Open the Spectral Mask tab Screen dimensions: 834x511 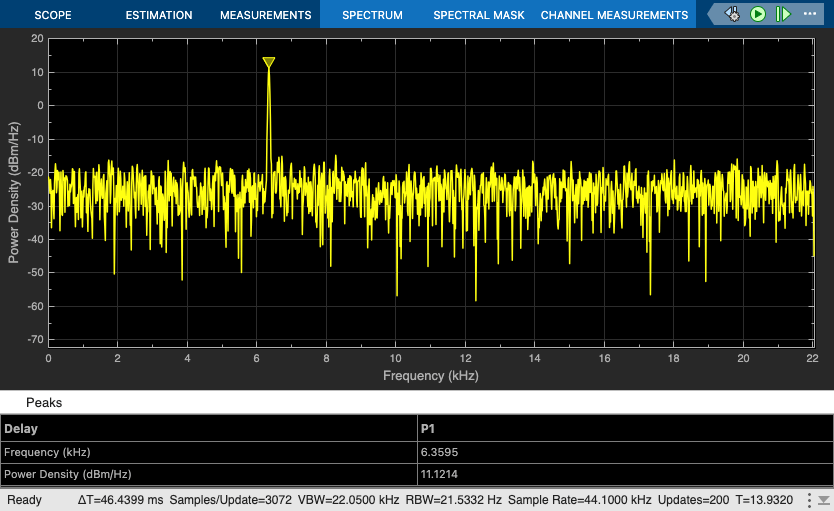tap(478, 15)
